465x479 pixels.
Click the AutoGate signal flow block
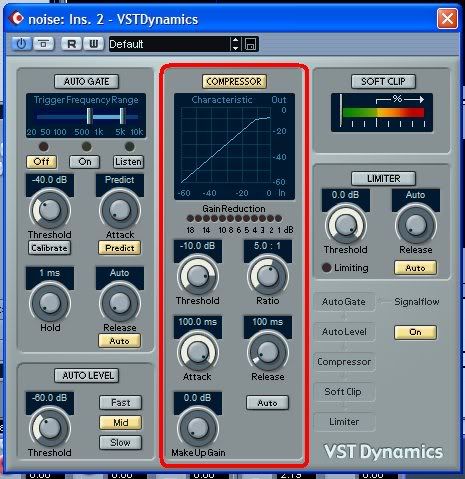click(x=344, y=302)
